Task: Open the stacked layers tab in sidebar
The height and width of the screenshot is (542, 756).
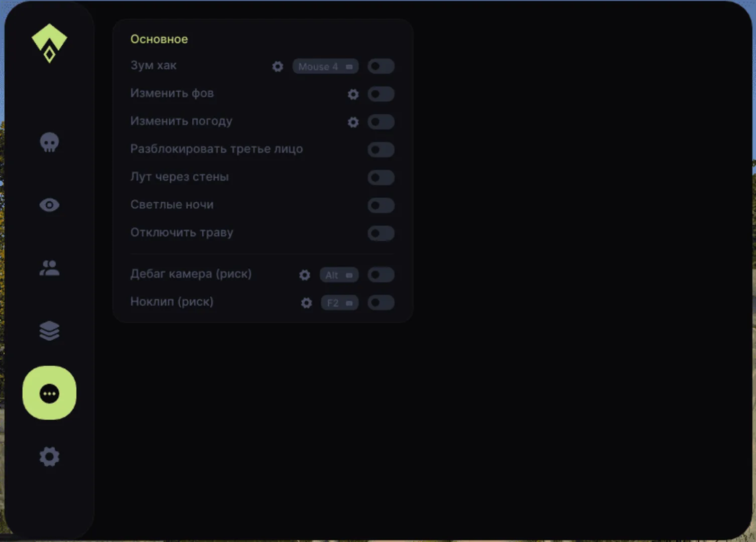Action: pos(49,331)
